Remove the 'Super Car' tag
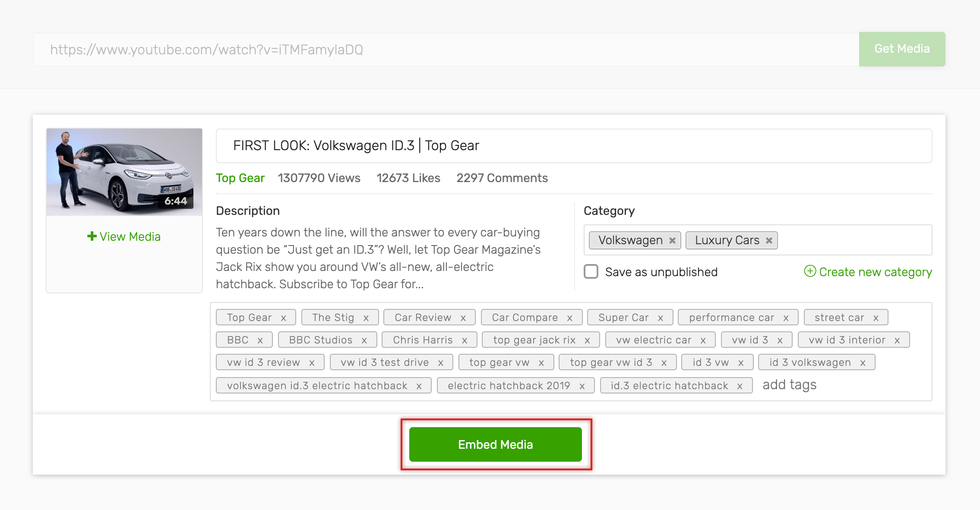This screenshot has width=980, height=510. (661, 318)
